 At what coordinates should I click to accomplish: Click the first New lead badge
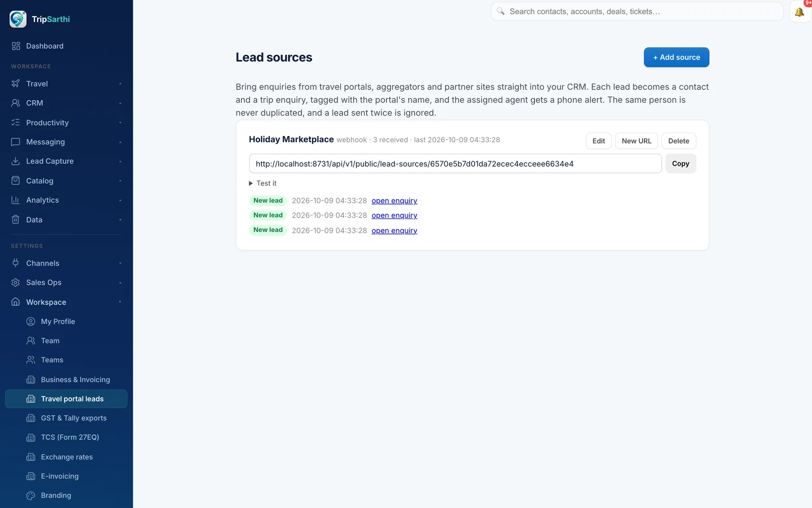click(x=268, y=200)
